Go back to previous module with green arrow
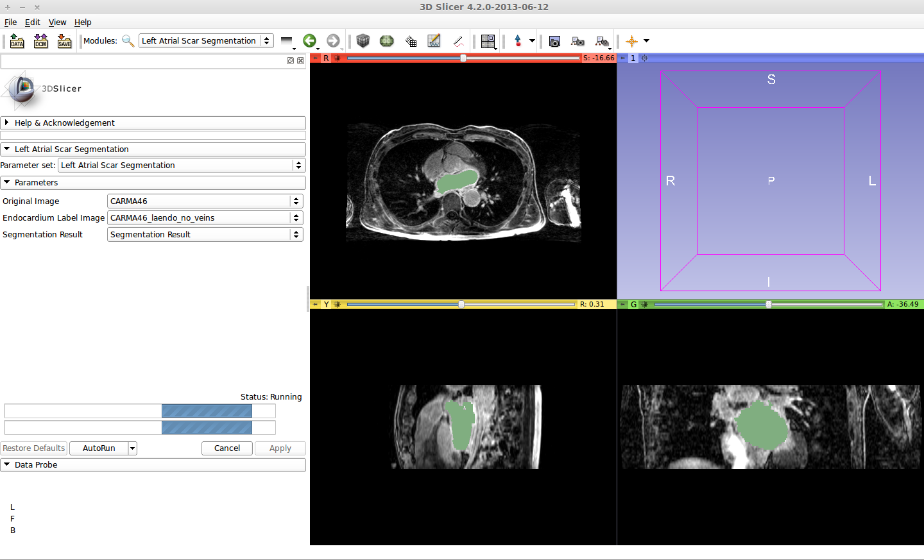Screen dimensions: 924x560 tap(309, 41)
